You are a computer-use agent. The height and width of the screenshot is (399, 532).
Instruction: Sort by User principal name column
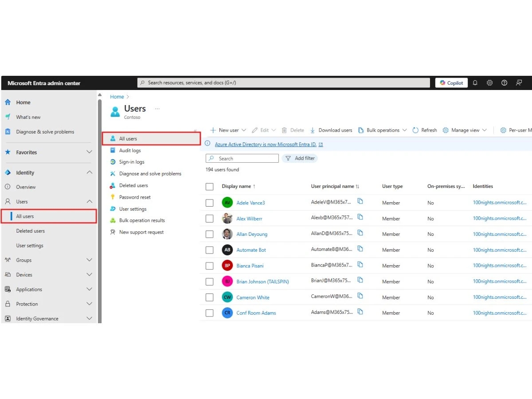click(x=335, y=186)
